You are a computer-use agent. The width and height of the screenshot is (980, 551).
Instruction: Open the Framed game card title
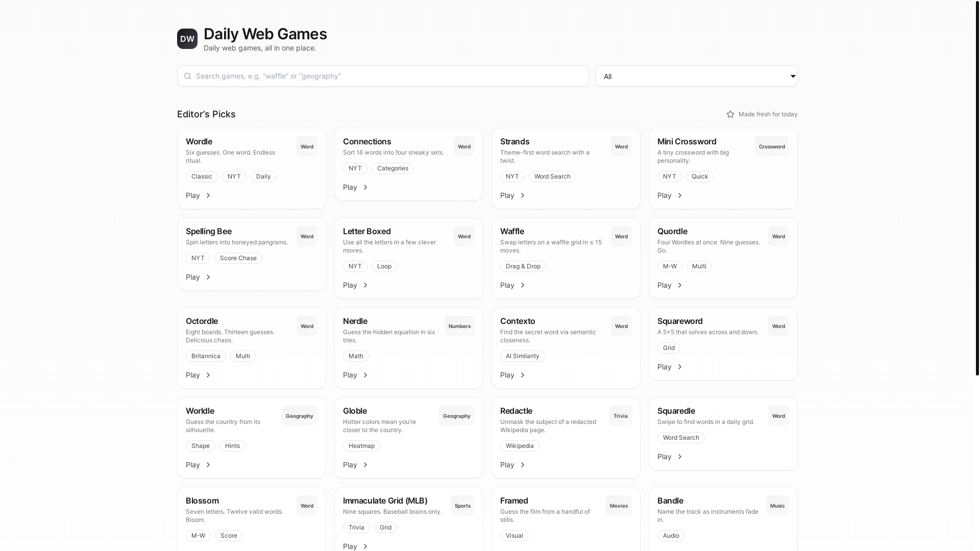click(x=514, y=500)
